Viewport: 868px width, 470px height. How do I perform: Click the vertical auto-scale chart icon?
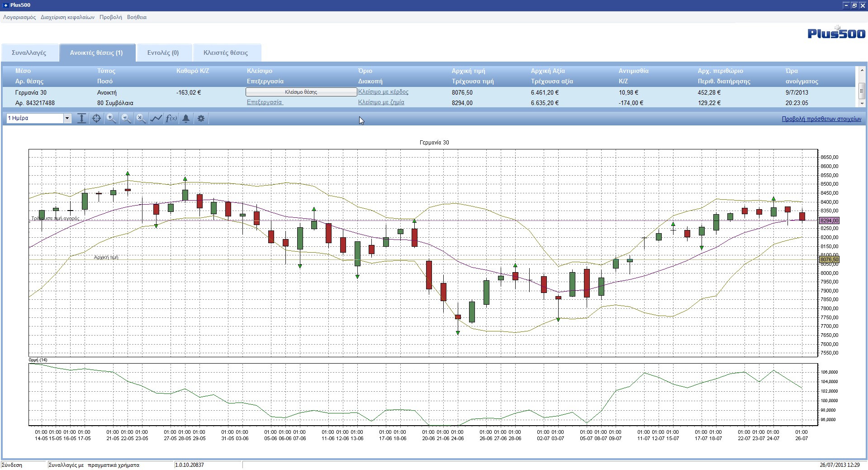(x=81, y=119)
